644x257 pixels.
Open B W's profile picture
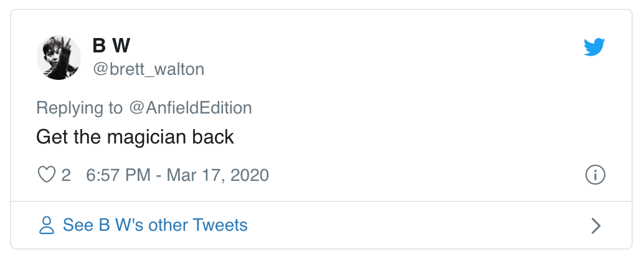[60, 57]
